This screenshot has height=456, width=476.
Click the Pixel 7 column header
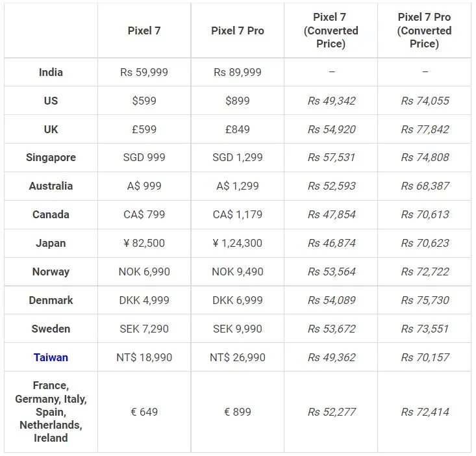[x=144, y=31]
